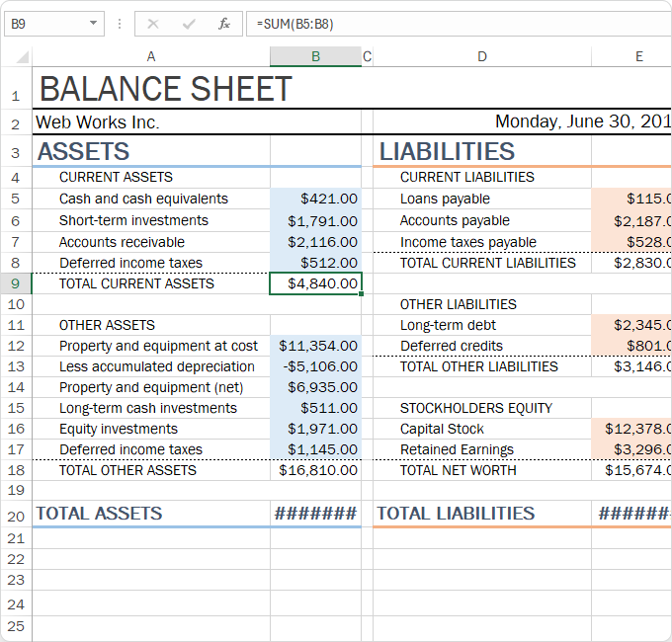
Task: Click formula bar showing =SUM(B5:B8)
Action: pos(459,24)
